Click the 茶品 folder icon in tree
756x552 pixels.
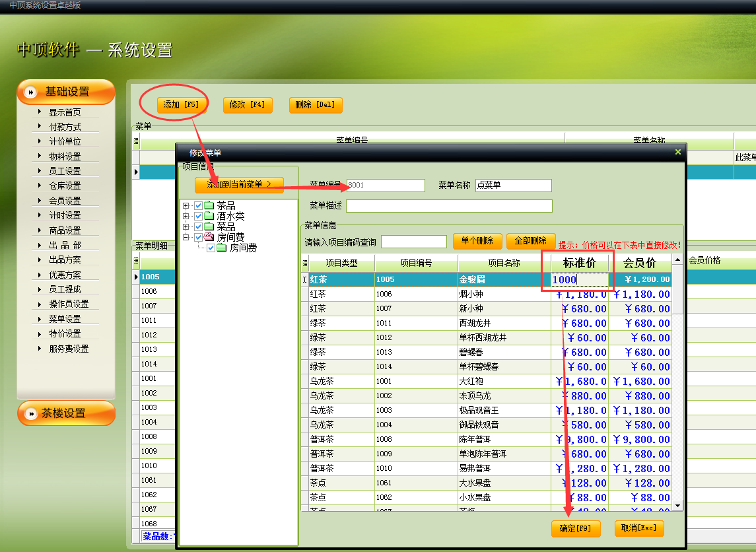[209, 205]
